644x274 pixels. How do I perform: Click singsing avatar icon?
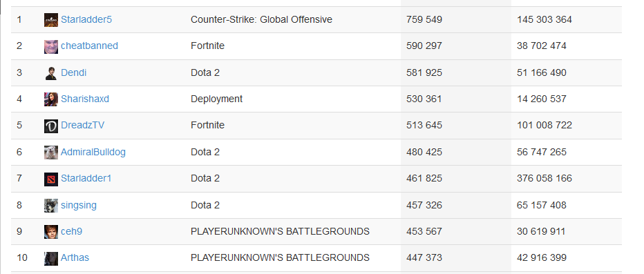pos(51,205)
